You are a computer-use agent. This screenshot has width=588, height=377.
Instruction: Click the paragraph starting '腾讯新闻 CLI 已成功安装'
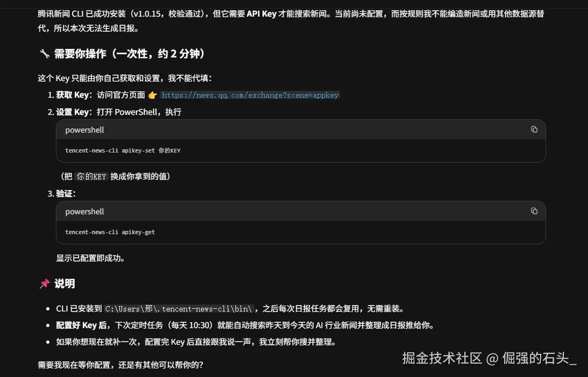tap(291, 21)
